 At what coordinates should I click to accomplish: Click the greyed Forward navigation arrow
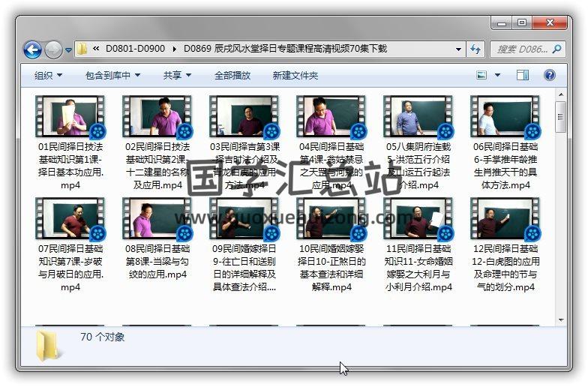54,49
